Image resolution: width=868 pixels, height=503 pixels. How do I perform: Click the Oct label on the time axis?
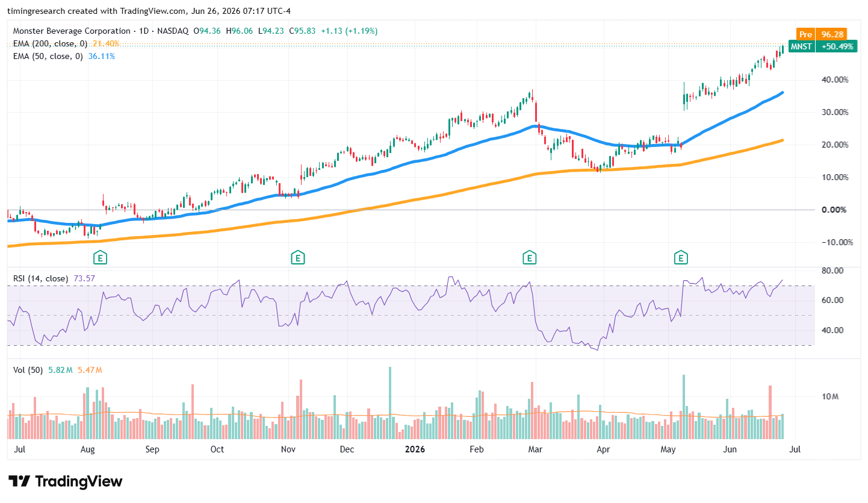[x=217, y=449]
